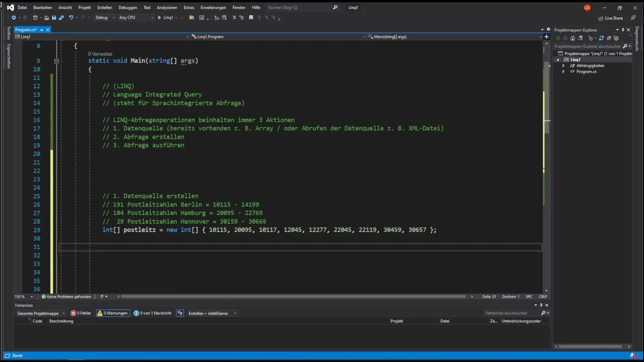Open the Debug configuration dropdown
644x362 pixels.
point(105,17)
